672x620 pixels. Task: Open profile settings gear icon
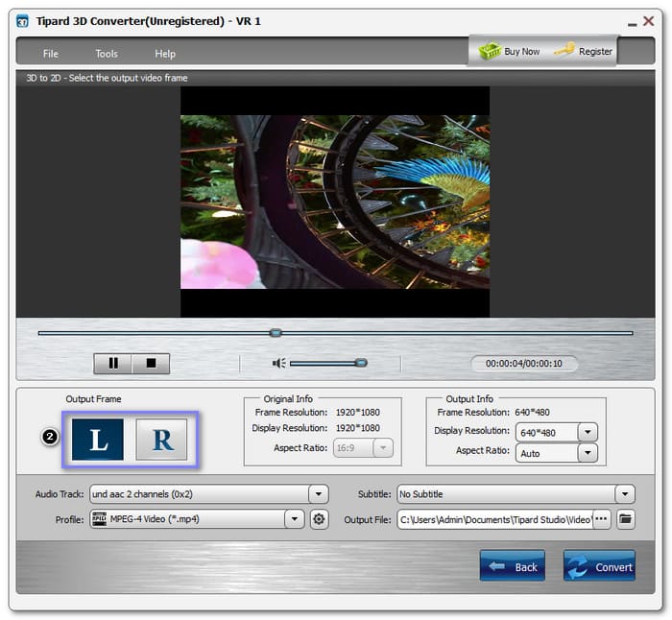tap(320, 519)
